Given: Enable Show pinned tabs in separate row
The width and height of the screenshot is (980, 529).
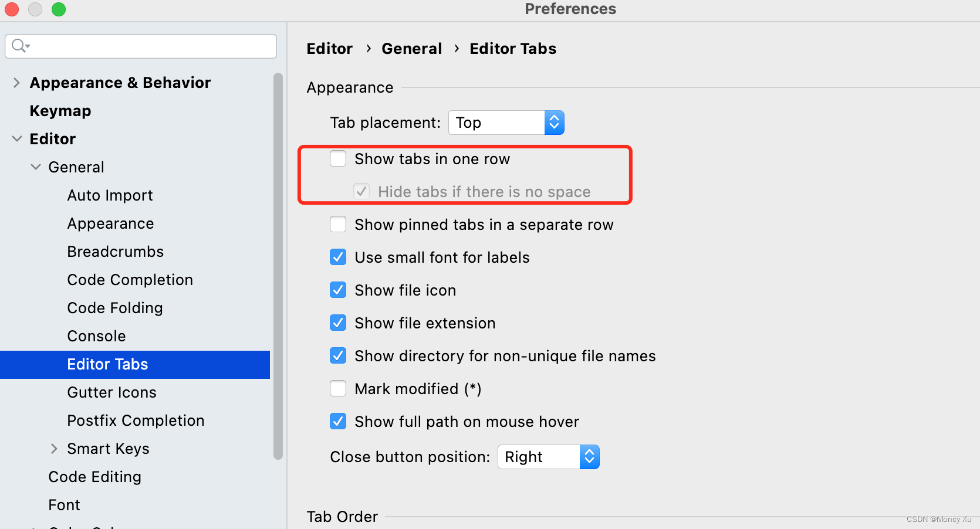Looking at the screenshot, I should 338,225.
